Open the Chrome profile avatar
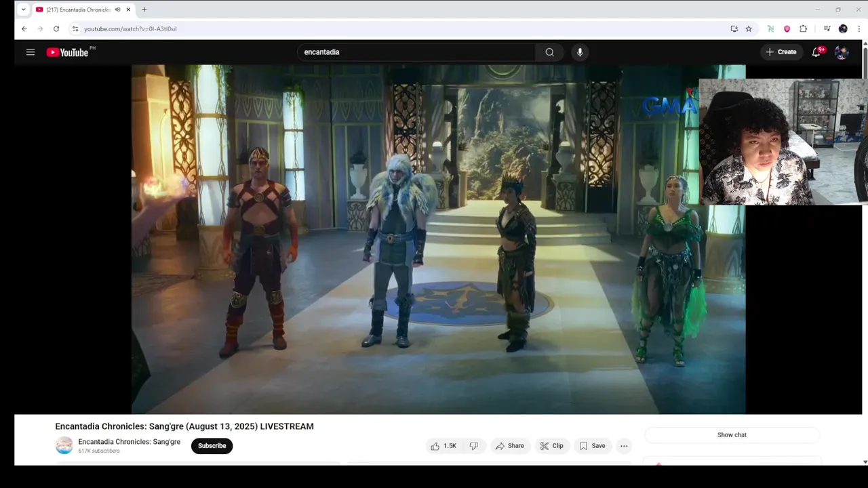Viewport: 868px width, 488px height. pos(843,29)
